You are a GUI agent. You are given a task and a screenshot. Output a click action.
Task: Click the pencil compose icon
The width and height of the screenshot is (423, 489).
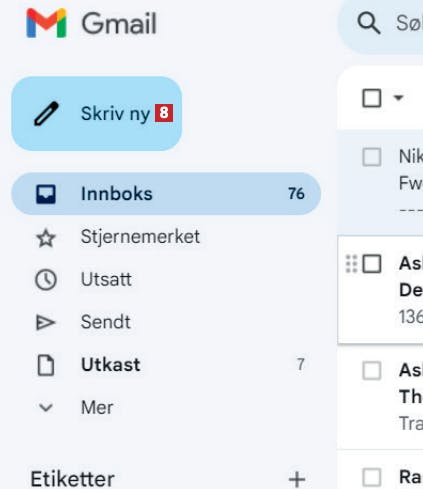pos(46,114)
